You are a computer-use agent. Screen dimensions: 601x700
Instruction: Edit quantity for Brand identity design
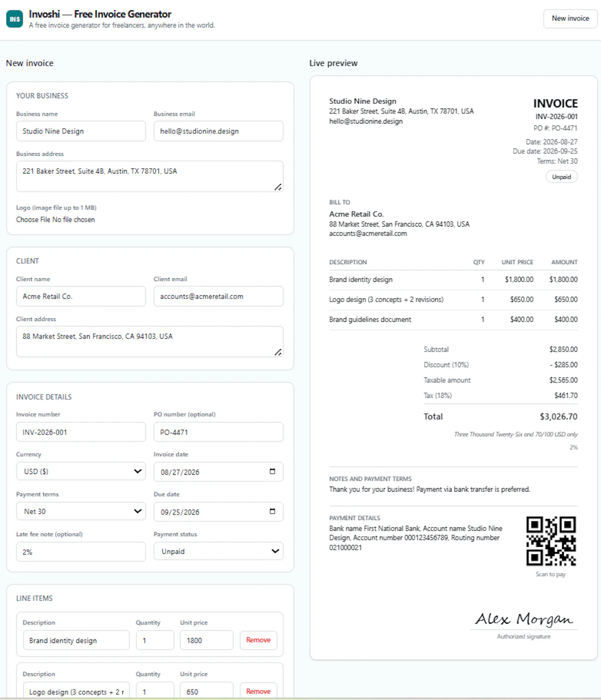pos(155,640)
